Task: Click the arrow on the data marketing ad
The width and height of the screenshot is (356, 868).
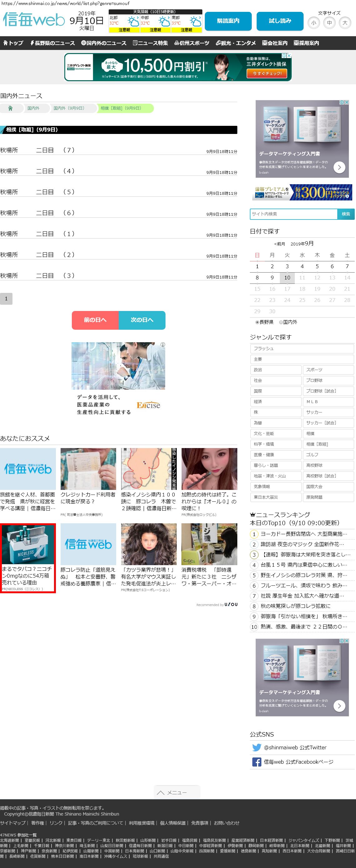Action: [x=339, y=167]
